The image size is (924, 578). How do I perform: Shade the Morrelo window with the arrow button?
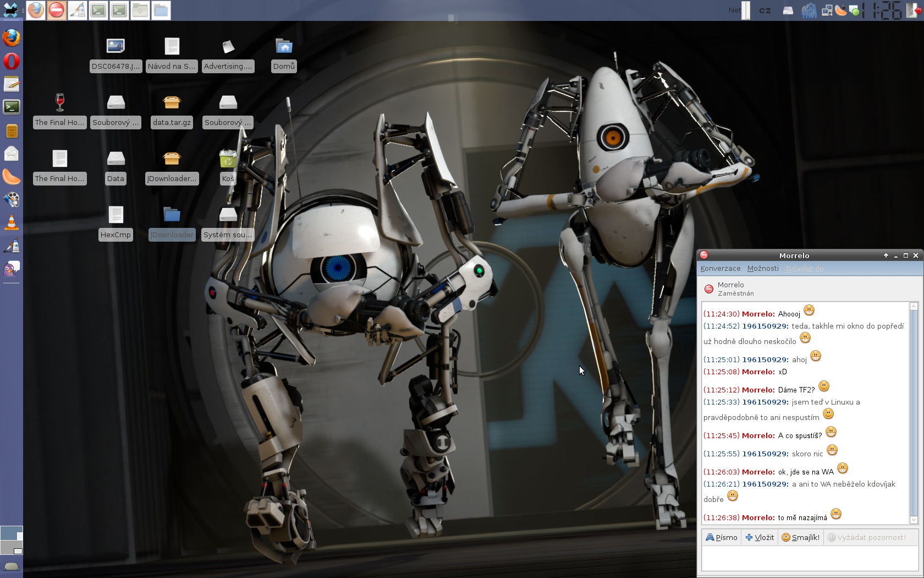886,255
